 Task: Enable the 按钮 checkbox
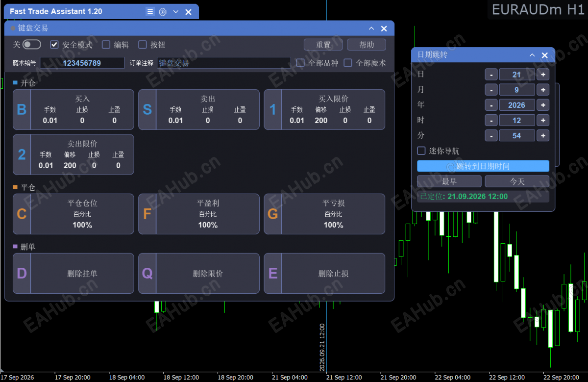pos(143,45)
